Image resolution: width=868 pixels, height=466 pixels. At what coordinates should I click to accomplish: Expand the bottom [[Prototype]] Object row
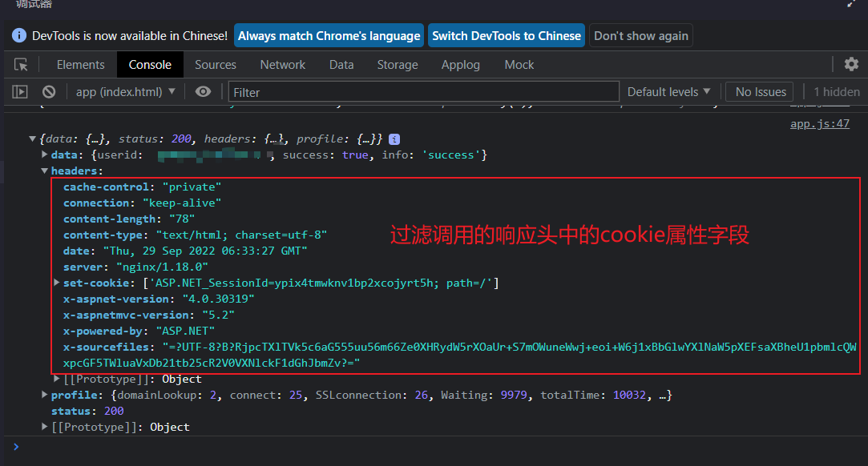[45, 427]
